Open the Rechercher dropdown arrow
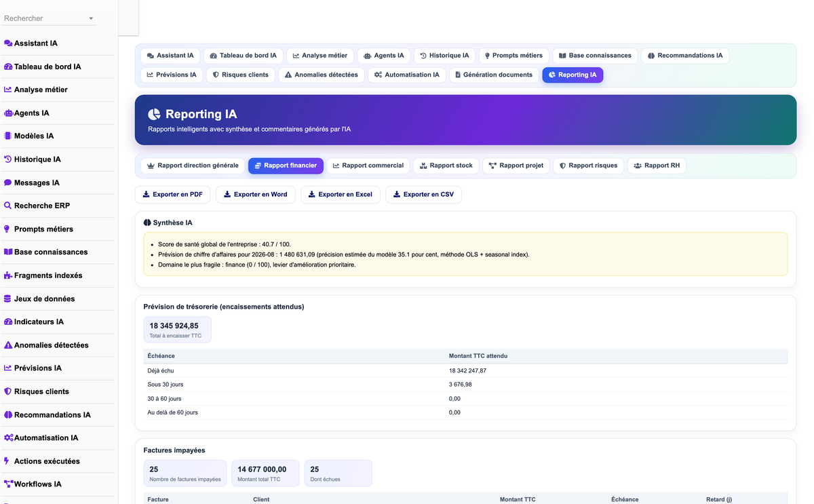This screenshot has height=504, width=814. 91,18
